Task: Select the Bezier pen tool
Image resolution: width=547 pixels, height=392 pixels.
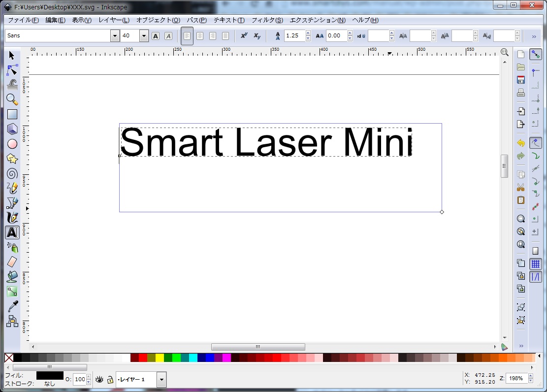Action: (x=12, y=203)
